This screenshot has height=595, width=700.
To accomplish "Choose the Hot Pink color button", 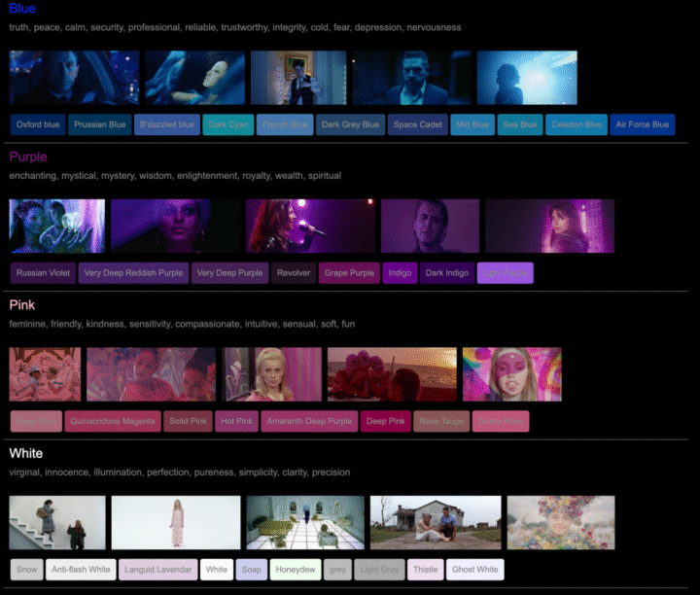I will pyautogui.click(x=236, y=421).
